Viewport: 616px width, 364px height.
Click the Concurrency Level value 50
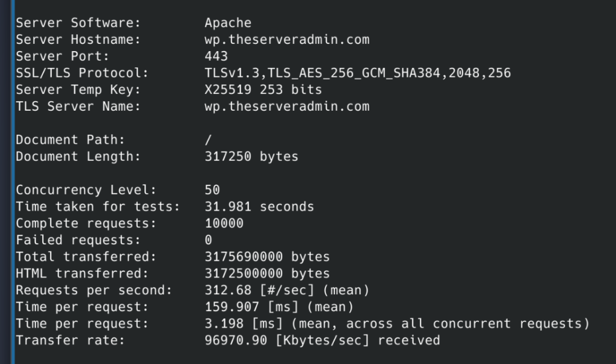tap(212, 190)
